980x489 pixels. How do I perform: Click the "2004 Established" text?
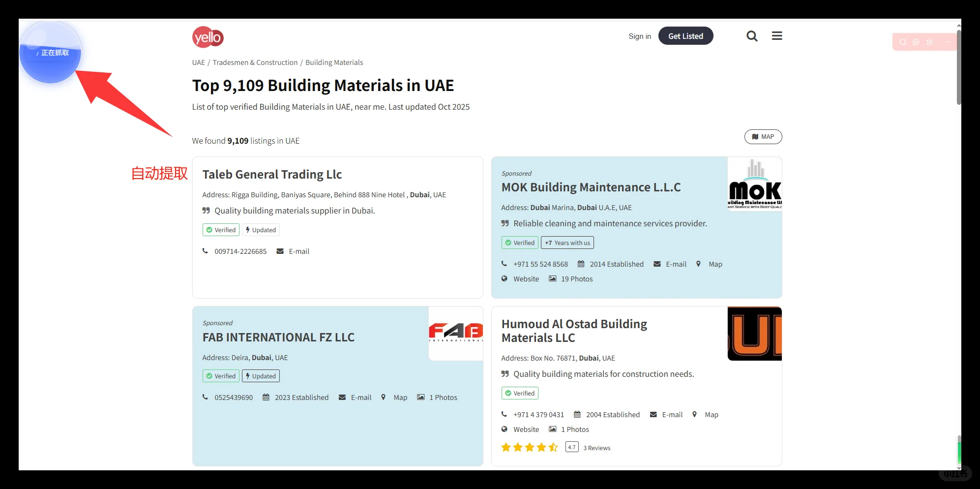coord(613,415)
